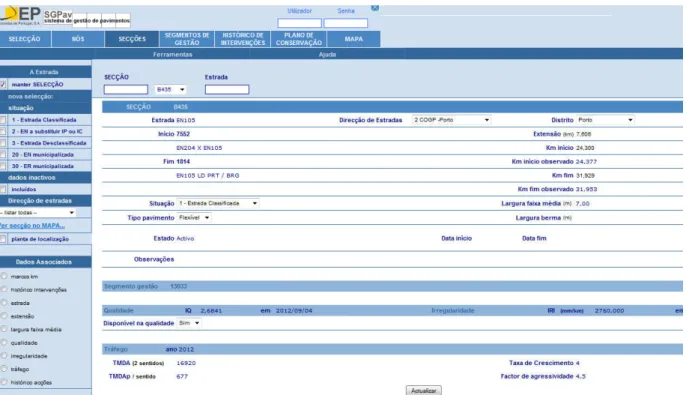This screenshot has width=686, height=395.
Task: Select the tráfego radio button
Action: [x=4, y=369]
